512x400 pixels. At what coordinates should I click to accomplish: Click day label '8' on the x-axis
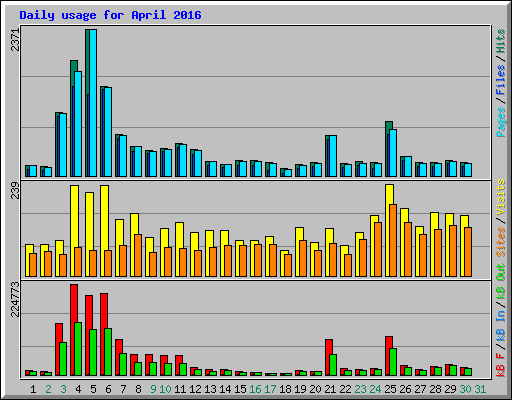click(x=138, y=389)
